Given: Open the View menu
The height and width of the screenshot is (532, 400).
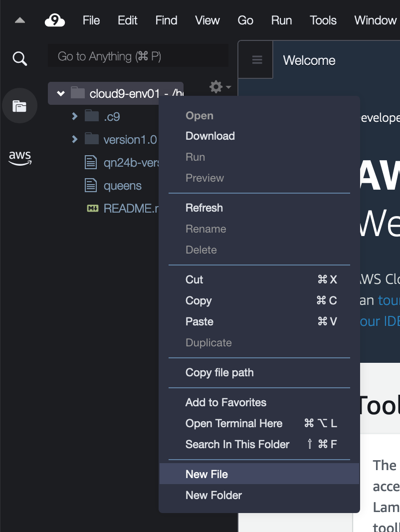Looking at the screenshot, I should 207,20.
